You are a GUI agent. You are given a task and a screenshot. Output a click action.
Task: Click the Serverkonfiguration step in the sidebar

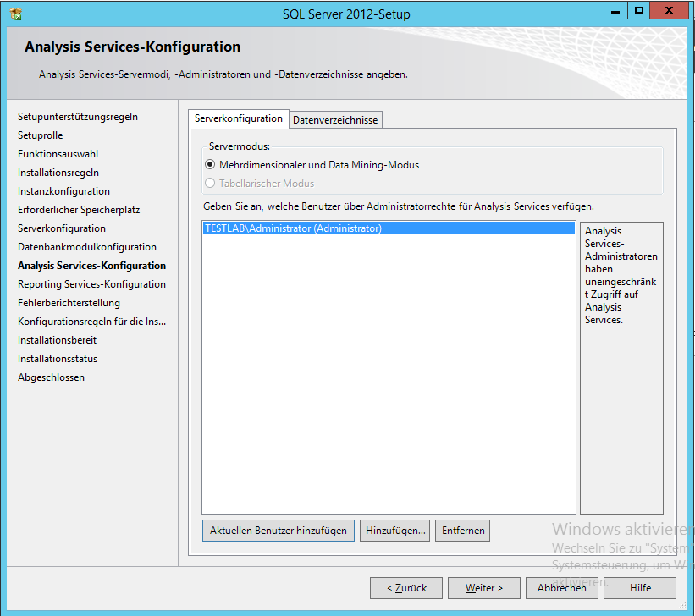pyautogui.click(x=62, y=228)
